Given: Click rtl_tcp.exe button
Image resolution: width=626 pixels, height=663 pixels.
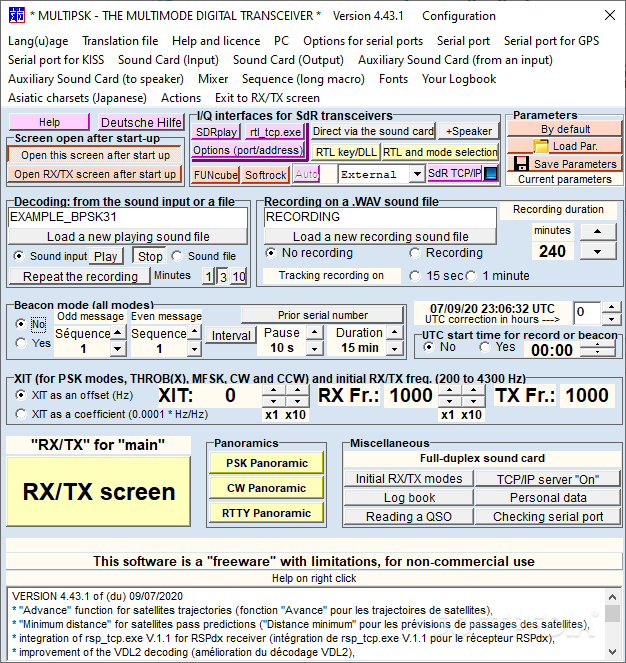Looking at the screenshot, I should (x=275, y=132).
